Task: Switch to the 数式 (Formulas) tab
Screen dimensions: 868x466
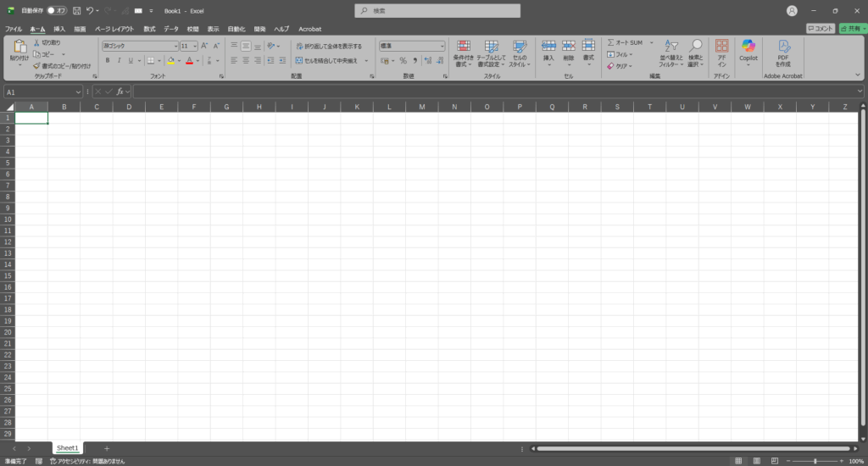Action: [x=149, y=29]
